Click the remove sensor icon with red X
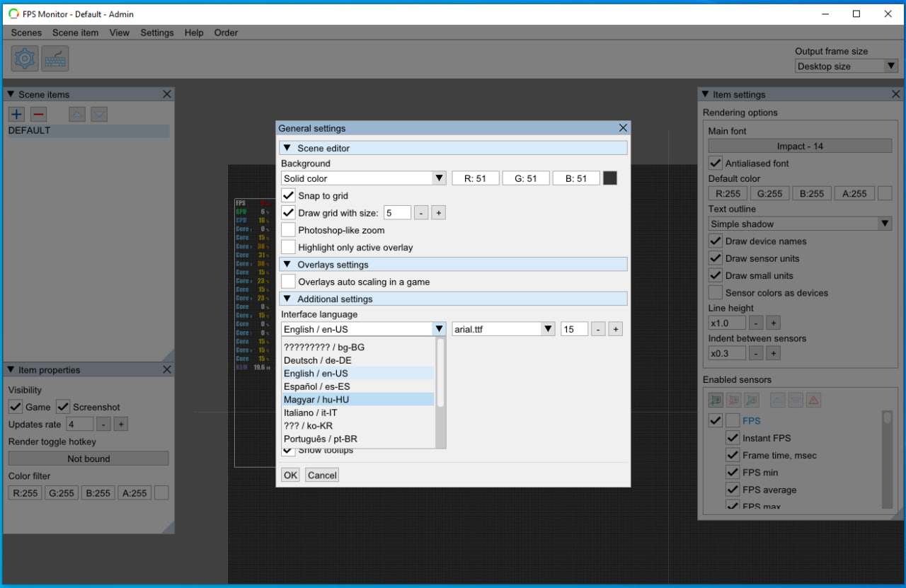The height and width of the screenshot is (588, 906). click(734, 400)
